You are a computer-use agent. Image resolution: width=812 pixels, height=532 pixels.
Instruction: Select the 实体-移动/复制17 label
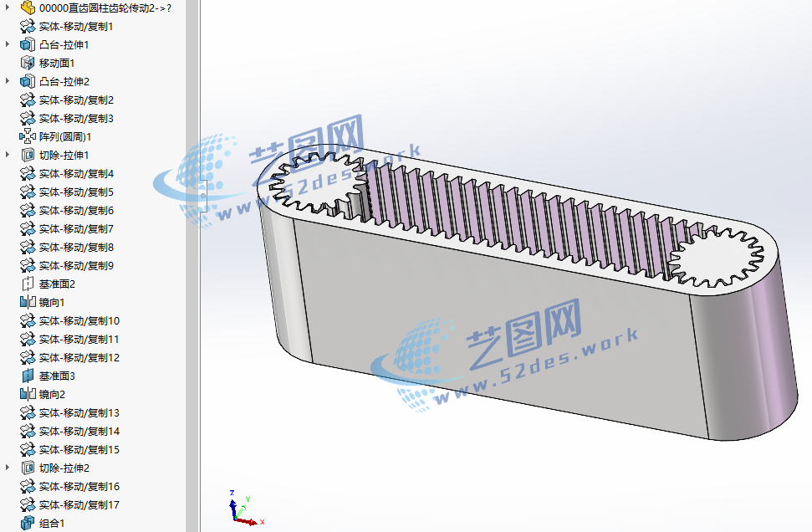(79, 505)
